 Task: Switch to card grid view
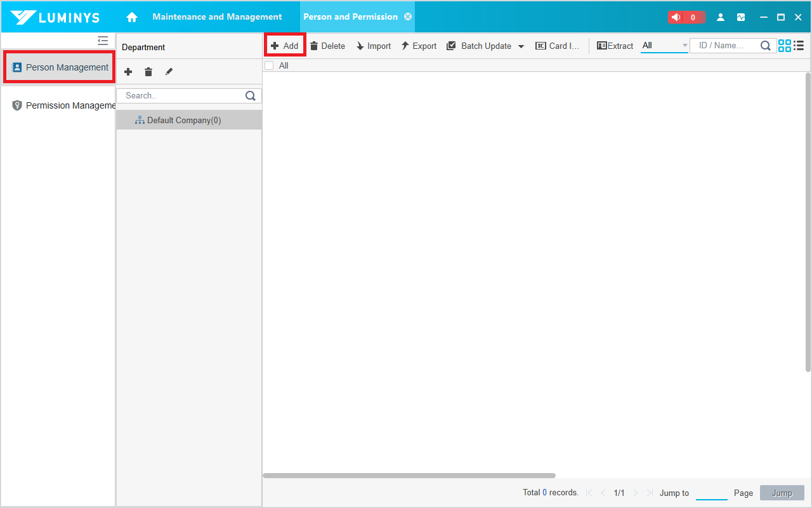pos(785,46)
